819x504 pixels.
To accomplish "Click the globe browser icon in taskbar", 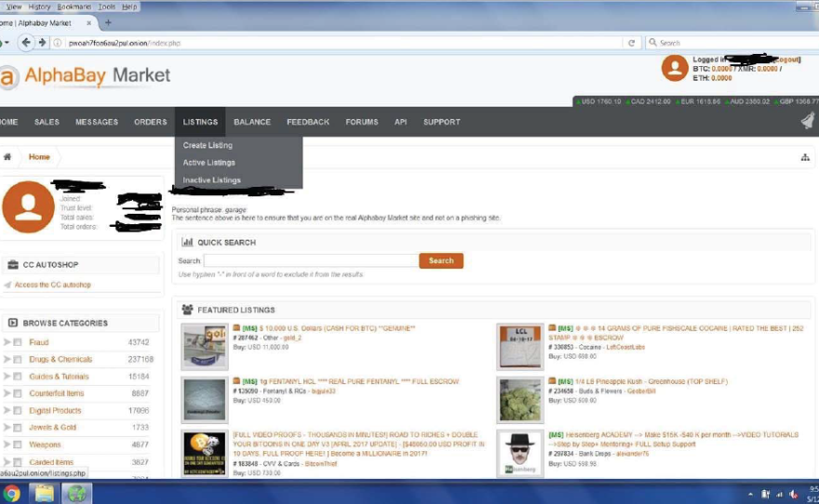I will (x=76, y=494).
